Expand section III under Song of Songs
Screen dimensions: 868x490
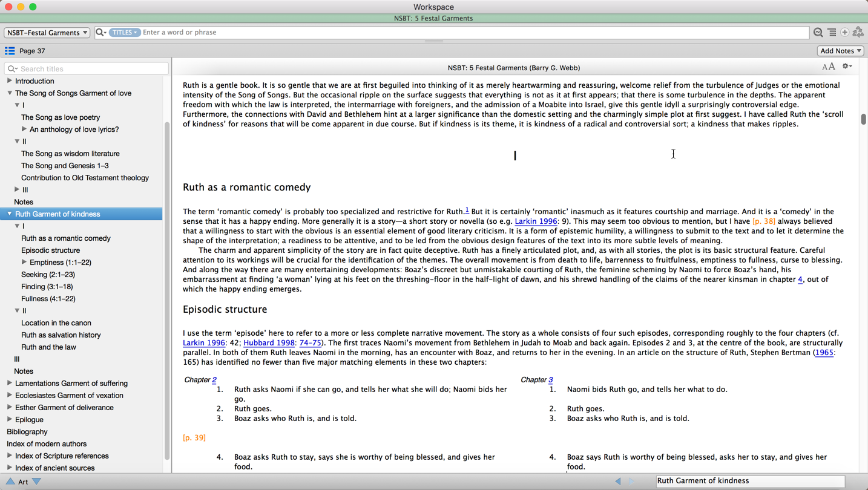click(x=16, y=189)
